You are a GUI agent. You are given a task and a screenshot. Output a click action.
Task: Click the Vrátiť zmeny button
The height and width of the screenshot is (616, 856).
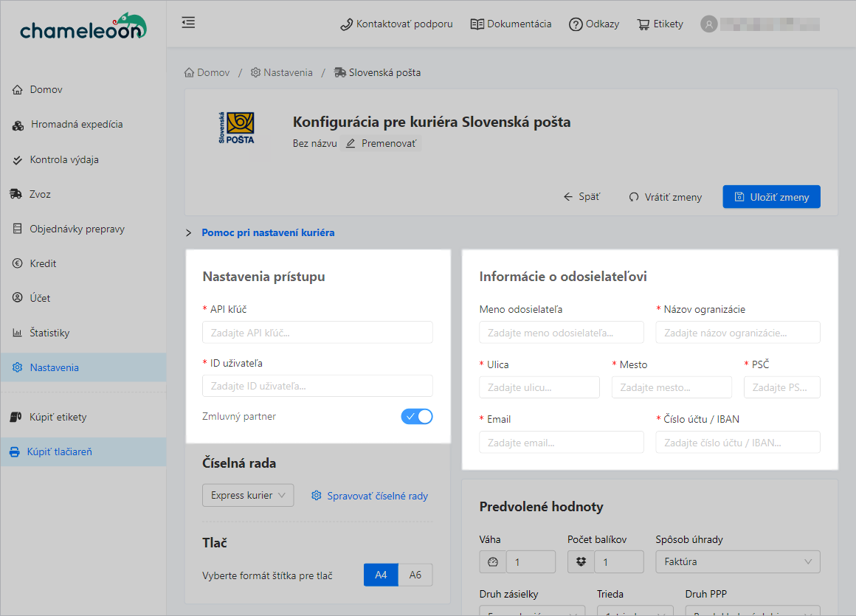coord(665,197)
